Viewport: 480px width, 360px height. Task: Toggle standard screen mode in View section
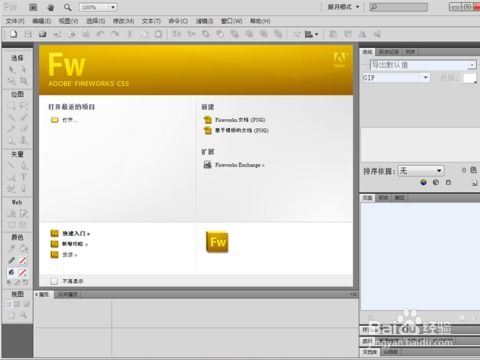(9, 304)
